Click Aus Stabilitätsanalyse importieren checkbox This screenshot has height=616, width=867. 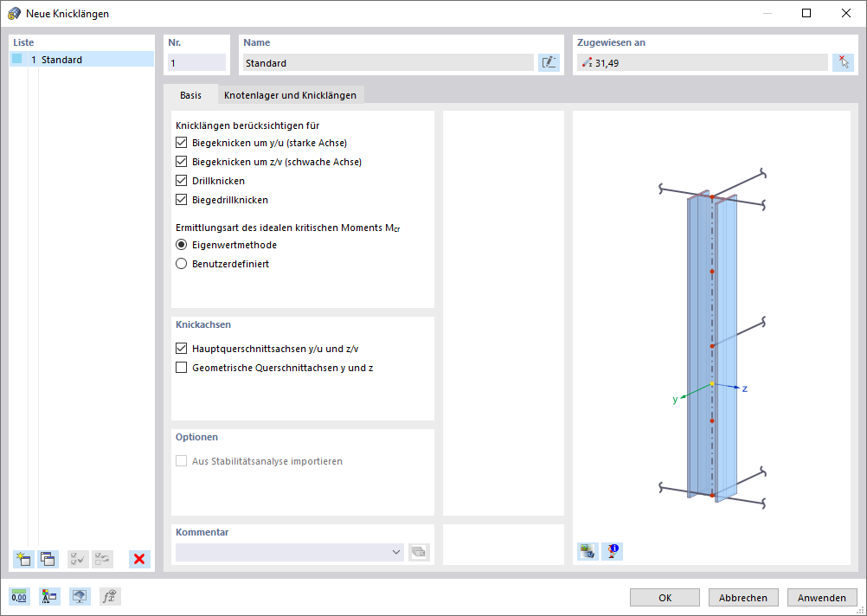click(182, 461)
